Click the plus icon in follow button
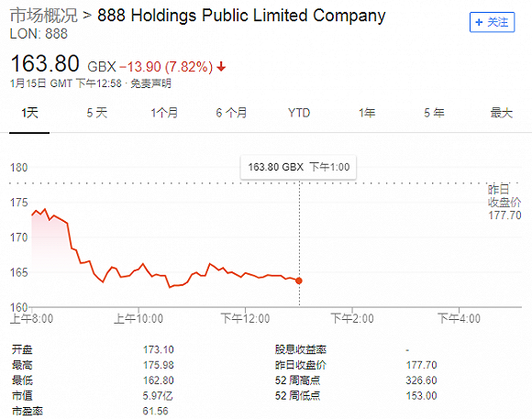 (x=479, y=22)
